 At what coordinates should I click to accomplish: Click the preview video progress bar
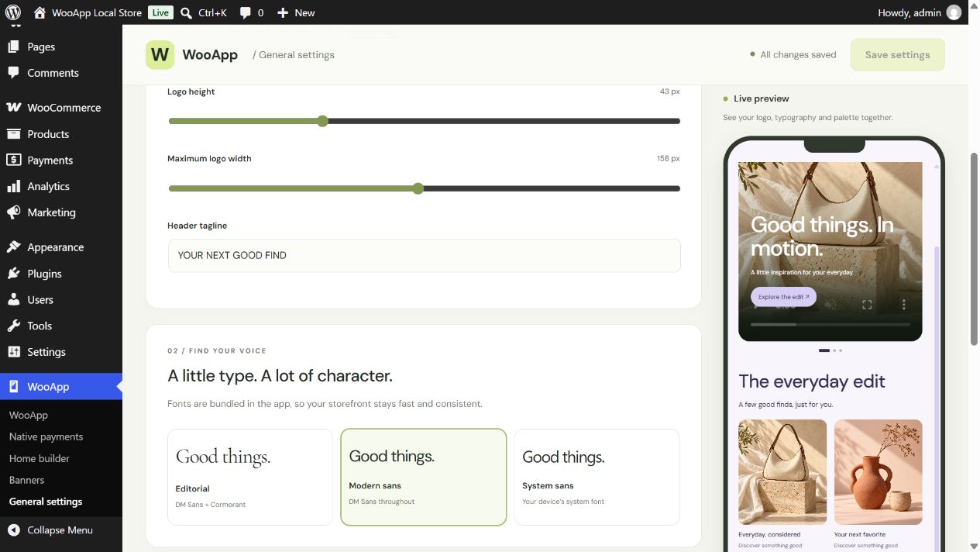click(830, 325)
